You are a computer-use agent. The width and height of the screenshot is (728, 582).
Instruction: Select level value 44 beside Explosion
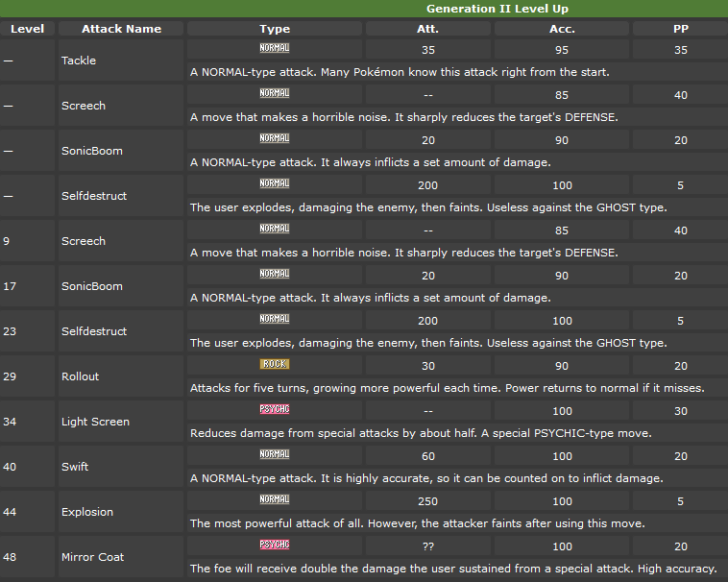tap(10, 512)
